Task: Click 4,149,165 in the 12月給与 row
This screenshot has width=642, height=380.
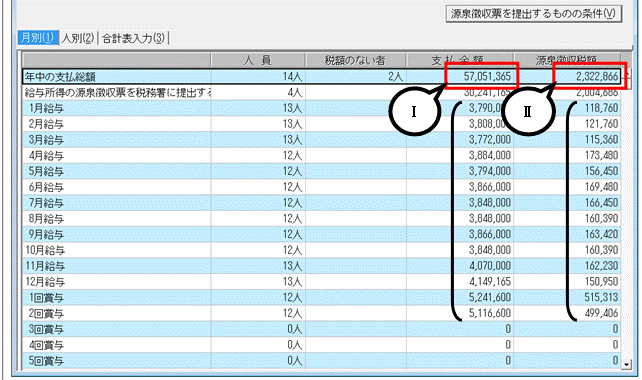Action: tap(490, 281)
